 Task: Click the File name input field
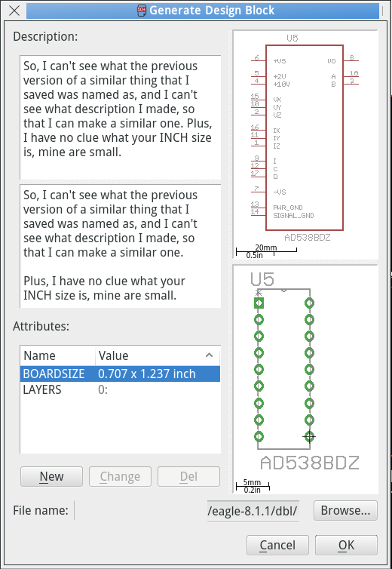(140, 511)
